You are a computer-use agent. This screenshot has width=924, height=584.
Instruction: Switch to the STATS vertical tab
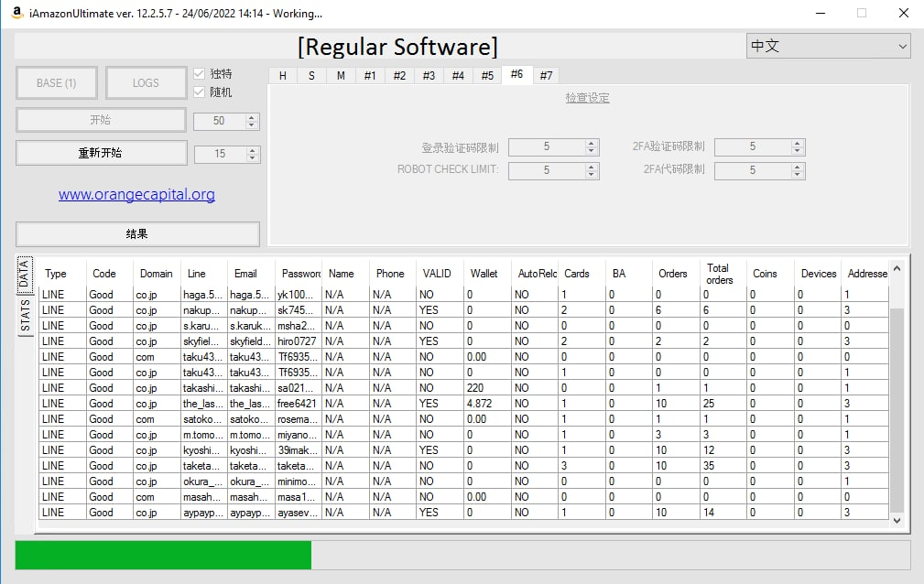point(25,315)
